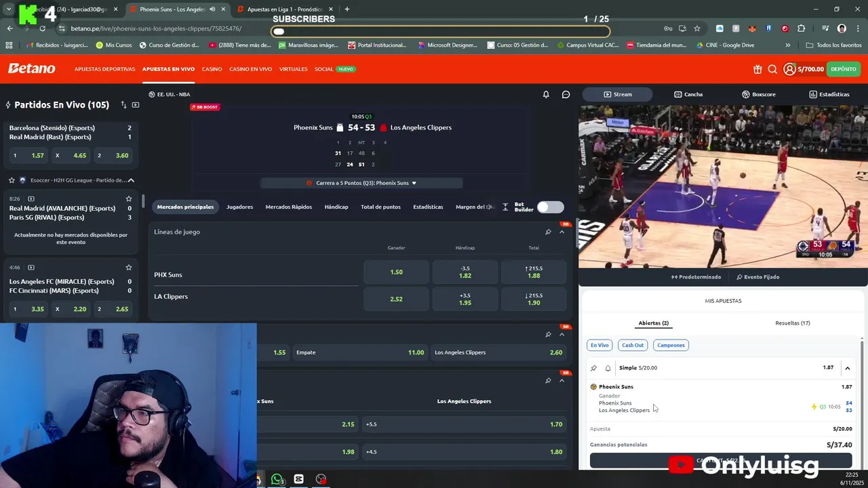Click the install app icon in address bar

click(x=682, y=28)
